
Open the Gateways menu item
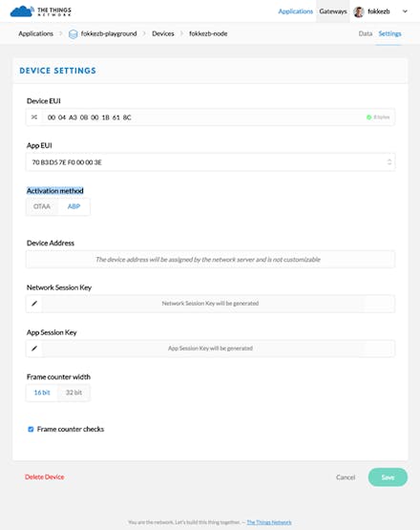pyautogui.click(x=333, y=11)
